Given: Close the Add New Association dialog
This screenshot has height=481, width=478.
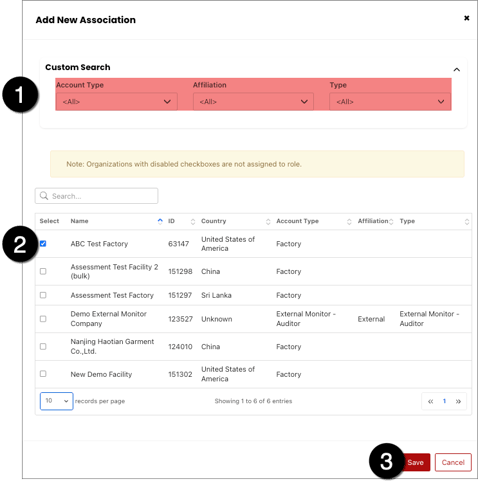Looking at the screenshot, I should [x=466, y=18].
